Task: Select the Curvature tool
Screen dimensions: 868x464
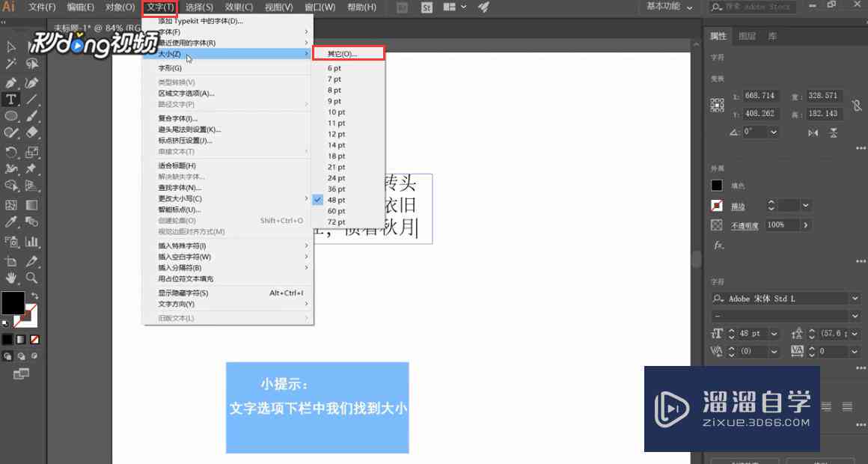Action: pos(32,83)
